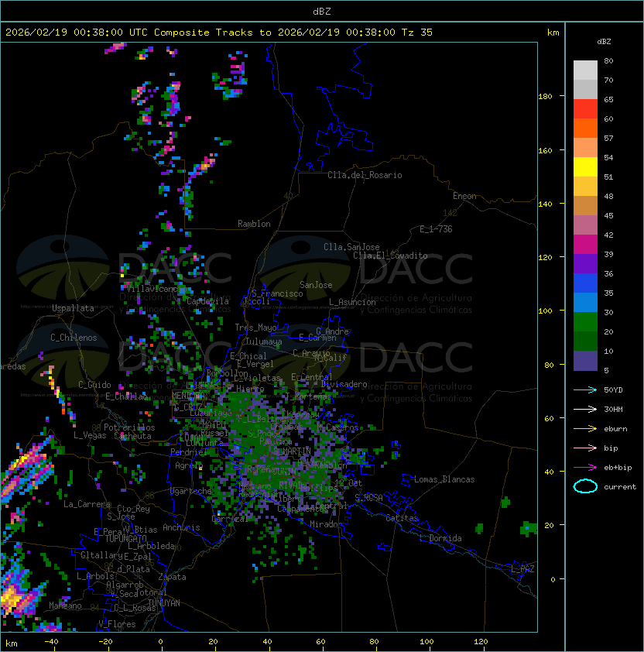Click the 'Tres_Mayo' map label
Screen dimensions: 644x652
(x=255, y=328)
